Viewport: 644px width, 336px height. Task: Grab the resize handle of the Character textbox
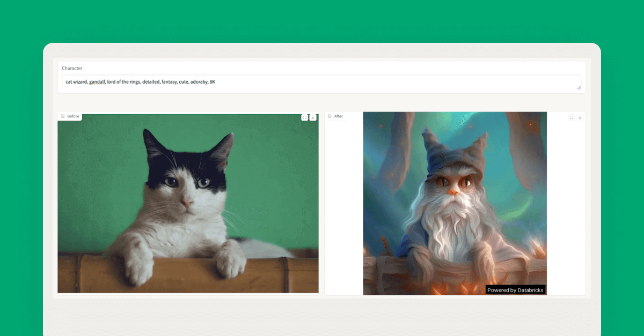(x=579, y=87)
